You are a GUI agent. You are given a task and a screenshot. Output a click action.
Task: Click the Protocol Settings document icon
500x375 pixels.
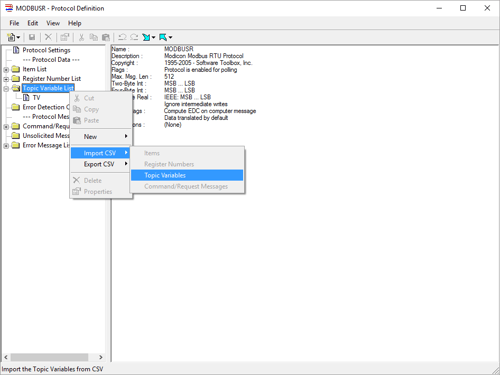coord(16,50)
